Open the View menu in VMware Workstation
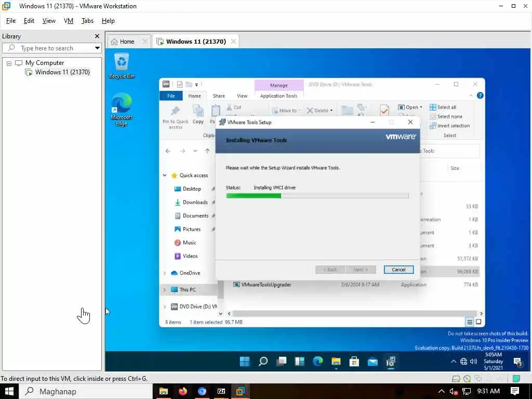The width and height of the screenshot is (532, 399). coord(49,21)
